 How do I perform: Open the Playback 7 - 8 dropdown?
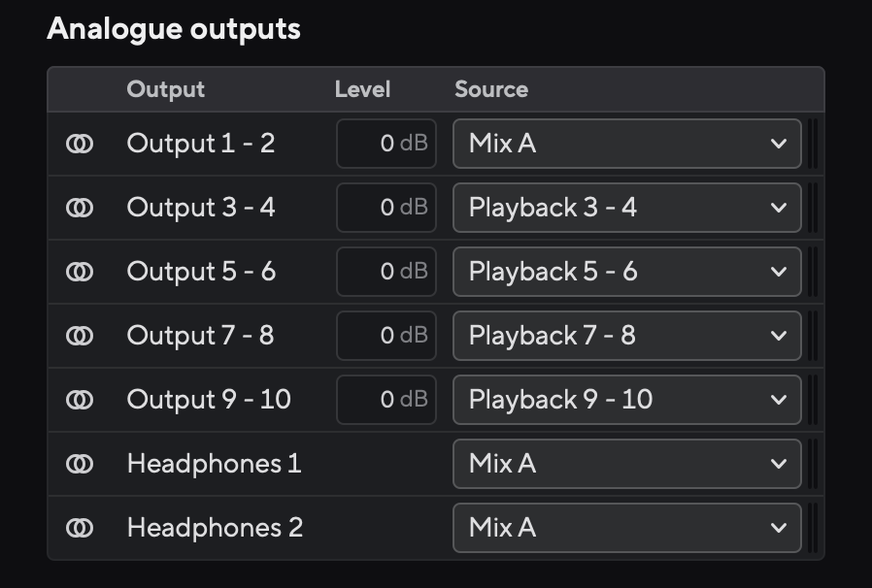click(626, 336)
